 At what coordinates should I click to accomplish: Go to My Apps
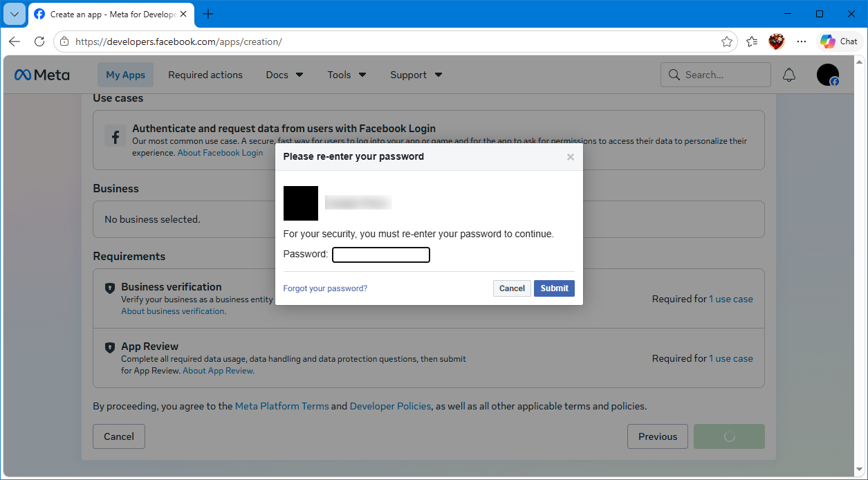pos(125,75)
